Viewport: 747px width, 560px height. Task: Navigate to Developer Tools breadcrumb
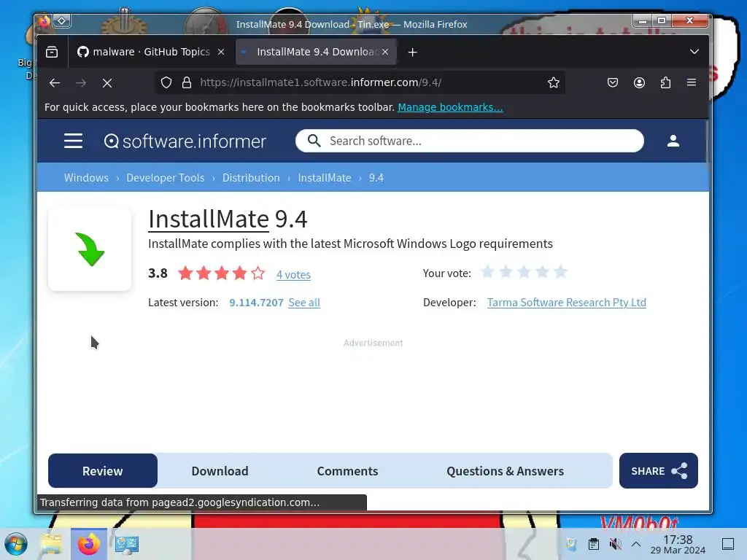166,178
